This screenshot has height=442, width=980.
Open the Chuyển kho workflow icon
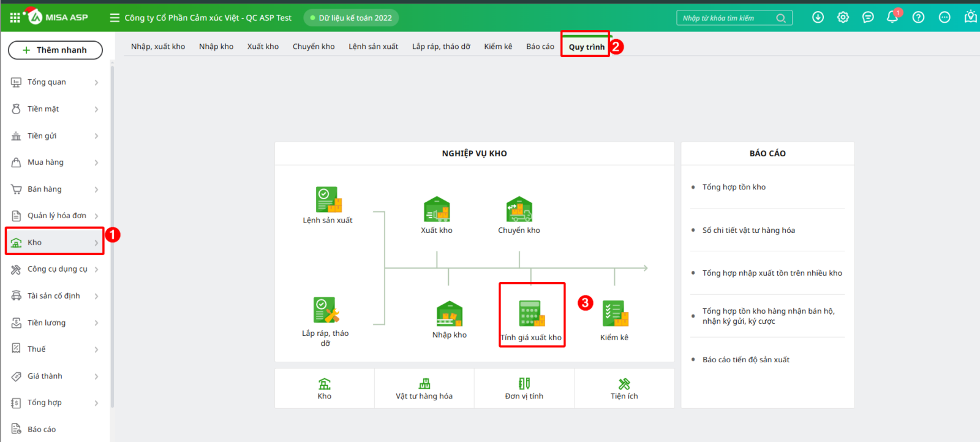519,210
